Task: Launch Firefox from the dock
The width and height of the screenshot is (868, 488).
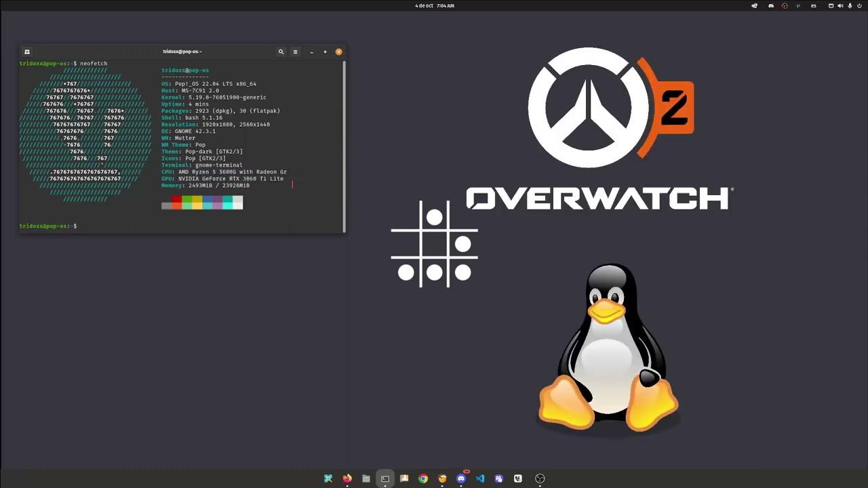Action: tap(347, 479)
